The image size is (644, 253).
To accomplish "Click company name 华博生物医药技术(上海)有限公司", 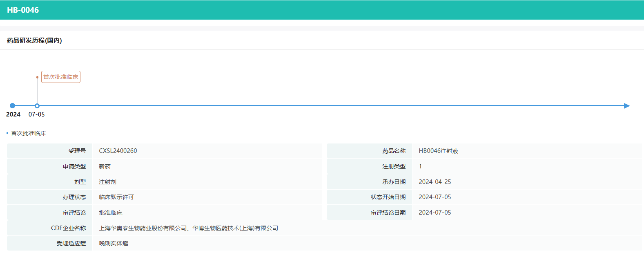I will click(x=235, y=228).
